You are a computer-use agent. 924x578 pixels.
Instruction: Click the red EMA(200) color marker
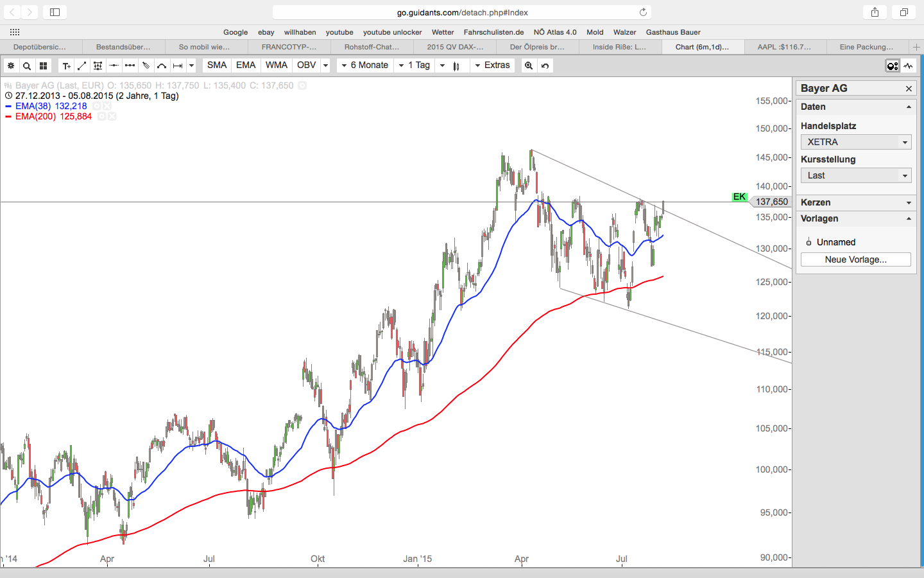click(8, 116)
